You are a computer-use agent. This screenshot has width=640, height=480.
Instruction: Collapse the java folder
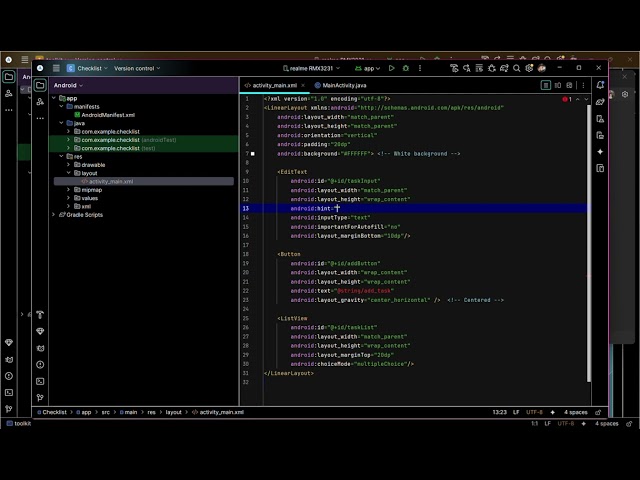pos(61,123)
